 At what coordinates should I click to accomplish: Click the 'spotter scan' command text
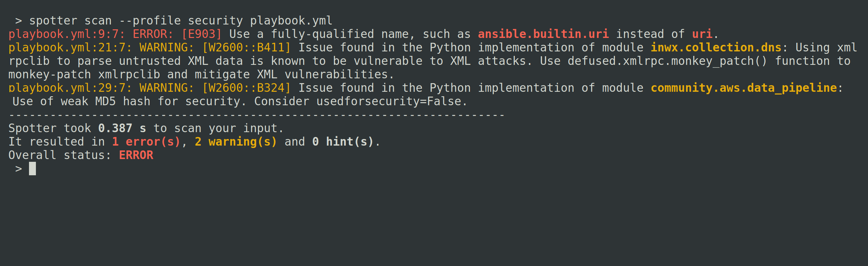coord(70,21)
